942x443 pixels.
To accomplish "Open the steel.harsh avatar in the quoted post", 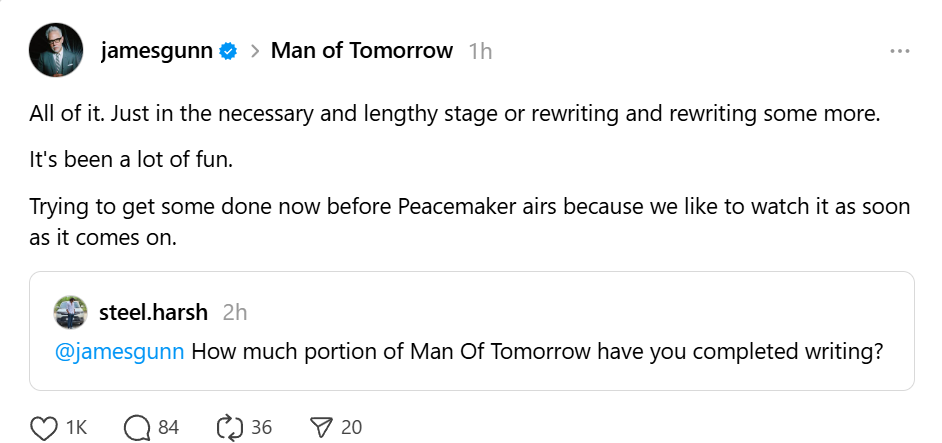I will point(70,312).
